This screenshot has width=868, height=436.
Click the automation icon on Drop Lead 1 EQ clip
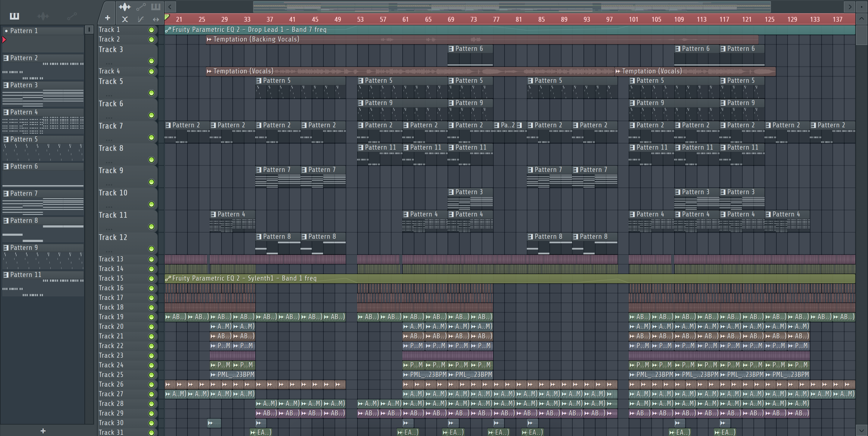168,30
